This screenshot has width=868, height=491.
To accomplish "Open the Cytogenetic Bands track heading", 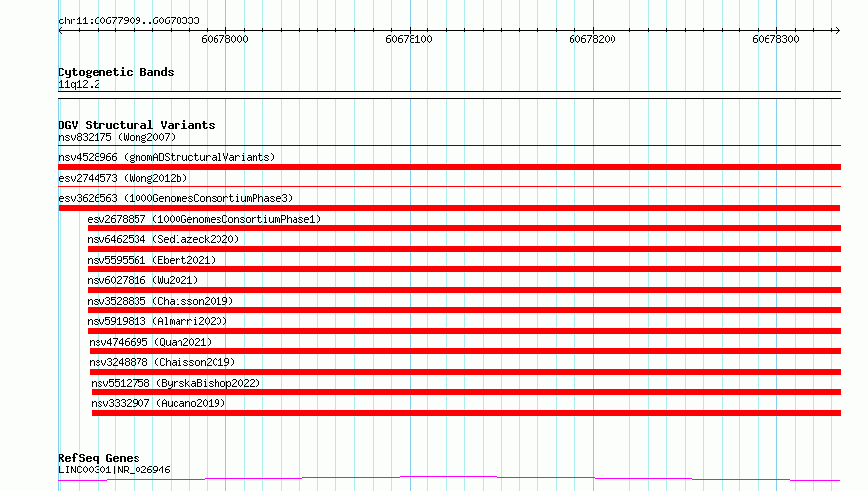I will (116, 72).
